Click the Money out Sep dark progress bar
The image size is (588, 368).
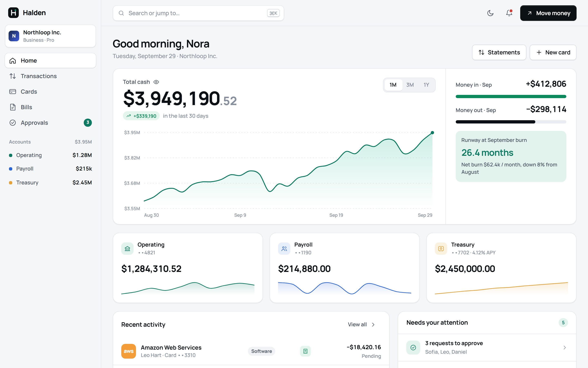495,122
